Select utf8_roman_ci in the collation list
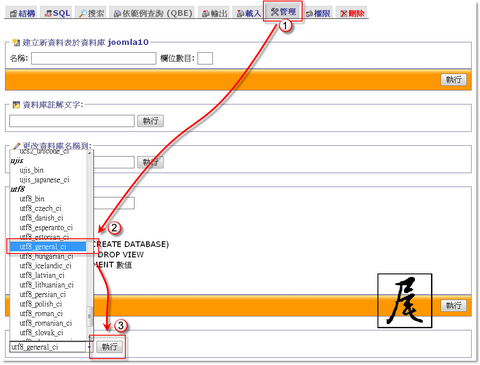480x365 pixels. [48, 313]
